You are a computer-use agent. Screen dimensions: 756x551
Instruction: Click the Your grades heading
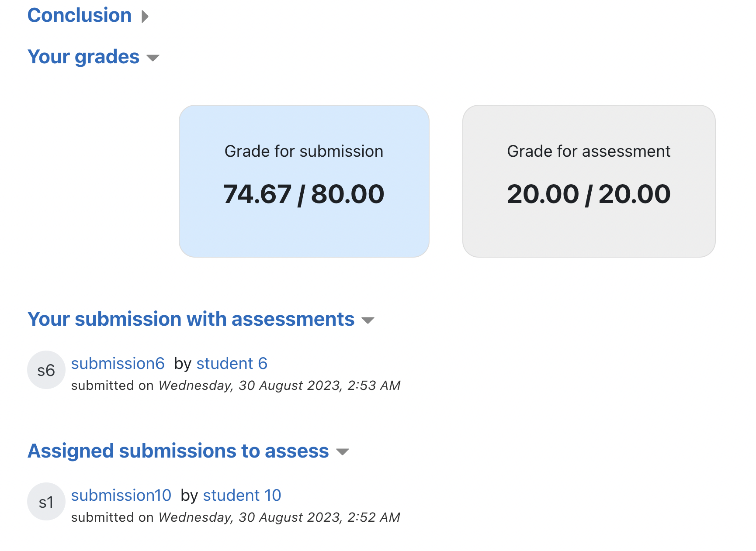[83, 57]
